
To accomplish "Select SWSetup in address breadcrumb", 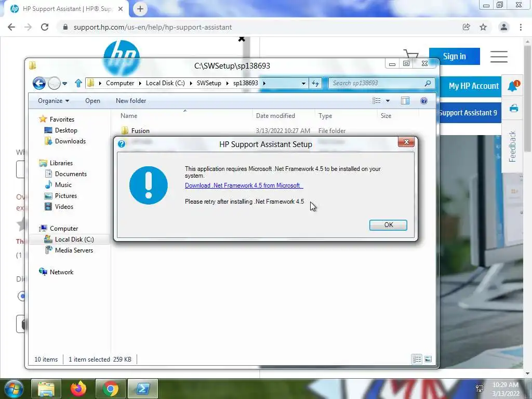I will pyautogui.click(x=209, y=83).
